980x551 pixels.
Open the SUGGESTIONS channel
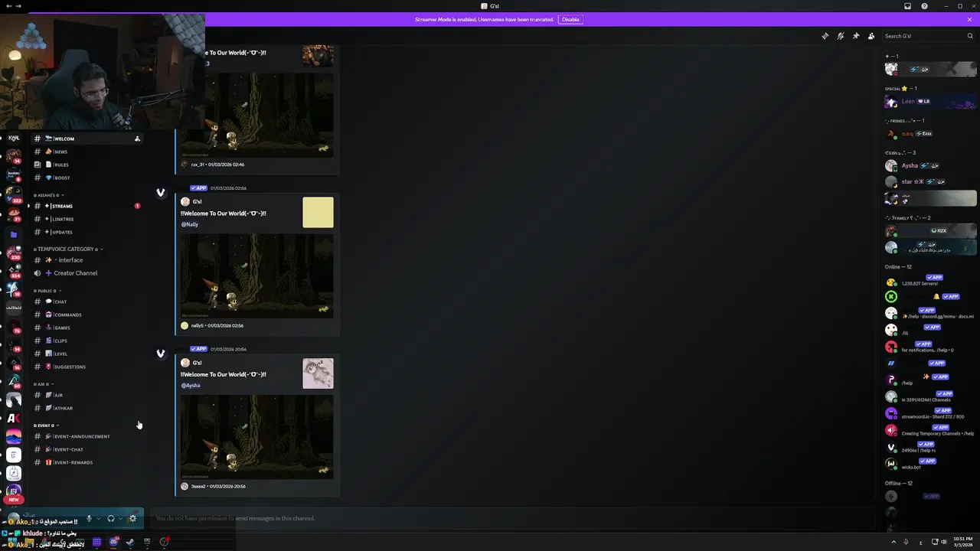(x=87, y=367)
